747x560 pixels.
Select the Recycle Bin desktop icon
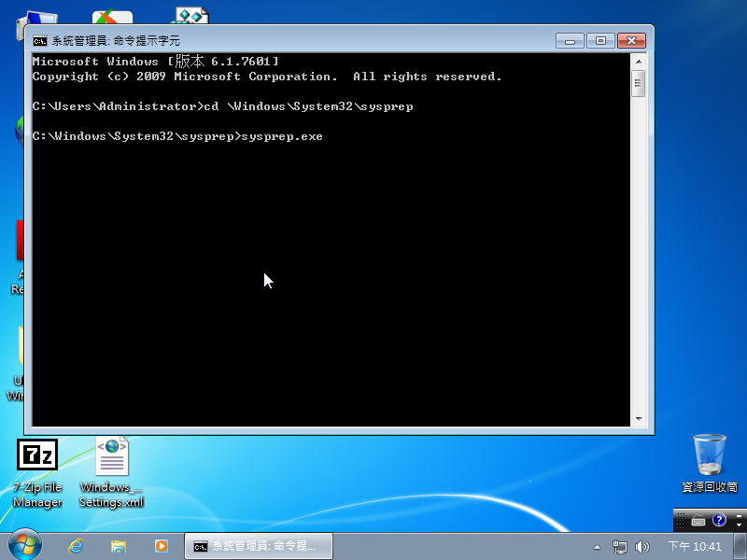(x=710, y=463)
